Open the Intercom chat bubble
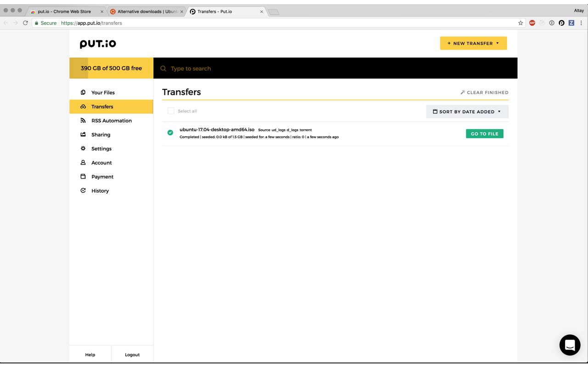The image size is (588, 368). 570,345
